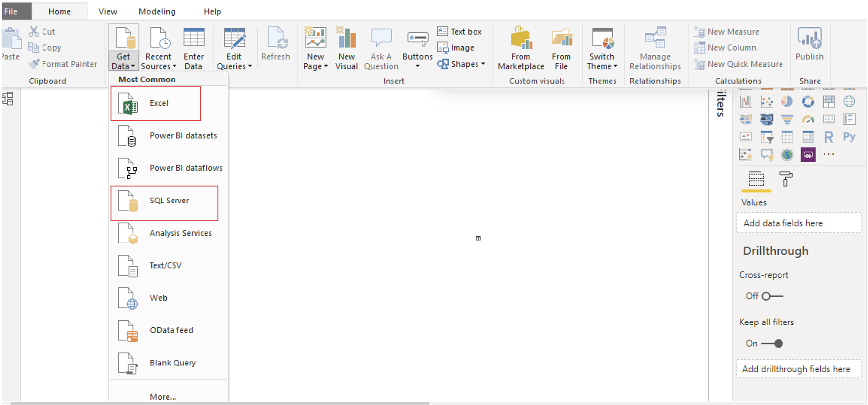Choose Text/CSV data source
868x405 pixels.
click(169, 266)
